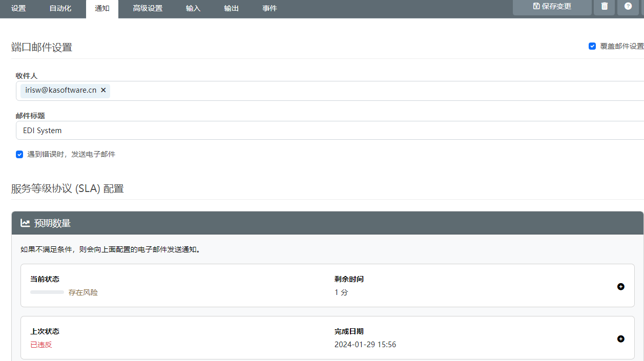Open help via question mark icon
Screen dimensions: 644x361
pyautogui.click(x=628, y=7)
